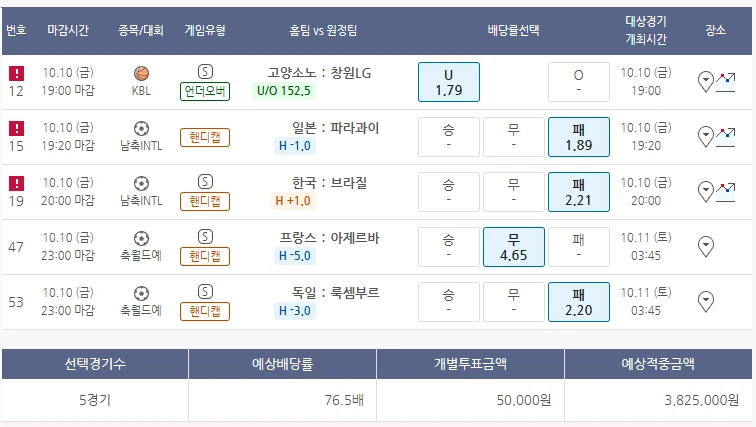Click the green U/O 152.5 line badge
The image size is (756, 427).
[x=284, y=91]
